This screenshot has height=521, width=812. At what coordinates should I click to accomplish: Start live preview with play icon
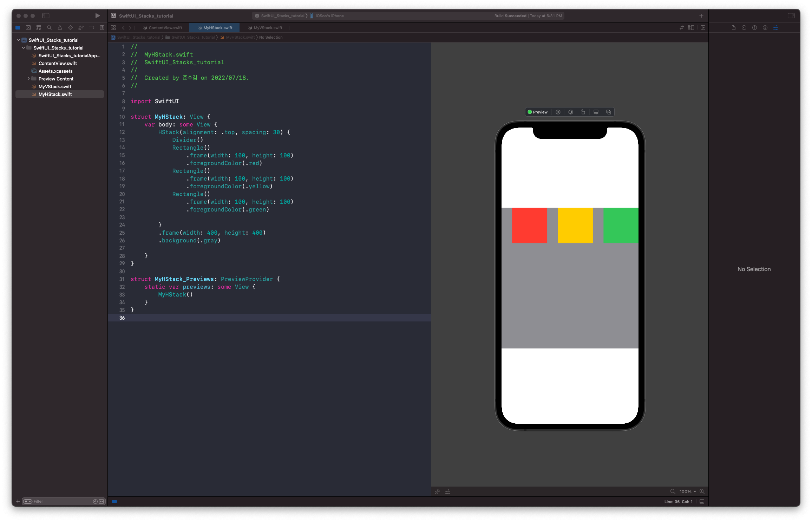click(x=558, y=112)
